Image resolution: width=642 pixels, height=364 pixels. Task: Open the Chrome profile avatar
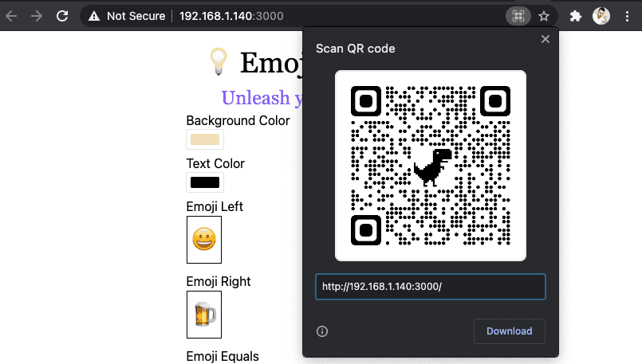pyautogui.click(x=601, y=16)
